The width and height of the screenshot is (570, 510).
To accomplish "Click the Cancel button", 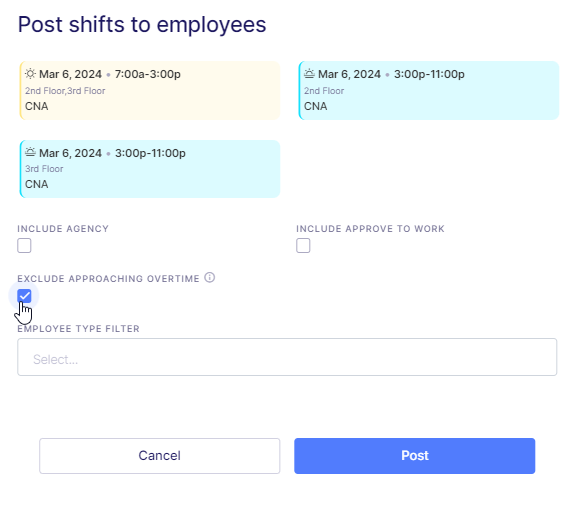I will click(160, 456).
